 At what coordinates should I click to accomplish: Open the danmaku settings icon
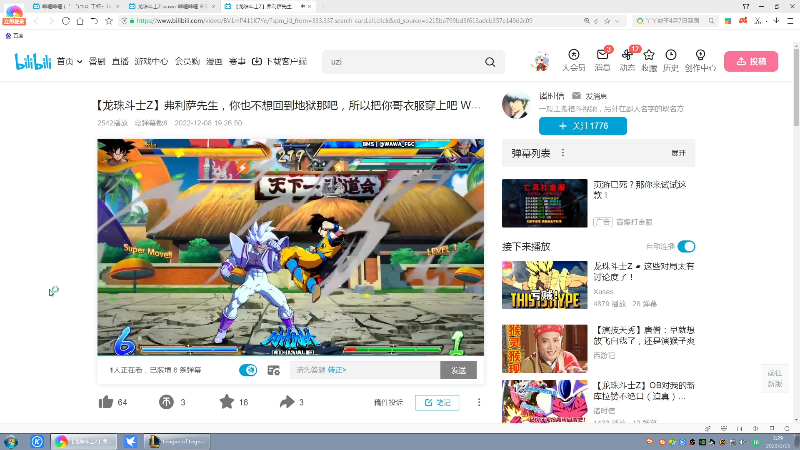pos(273,370)
